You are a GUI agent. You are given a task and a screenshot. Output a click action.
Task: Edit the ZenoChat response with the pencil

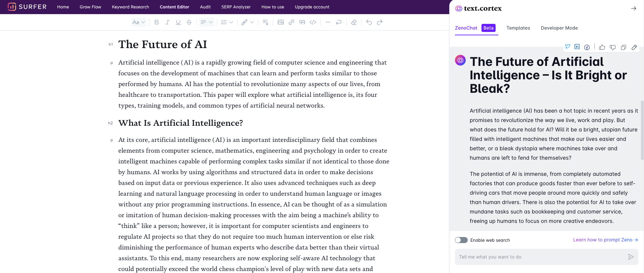point(634,47)
